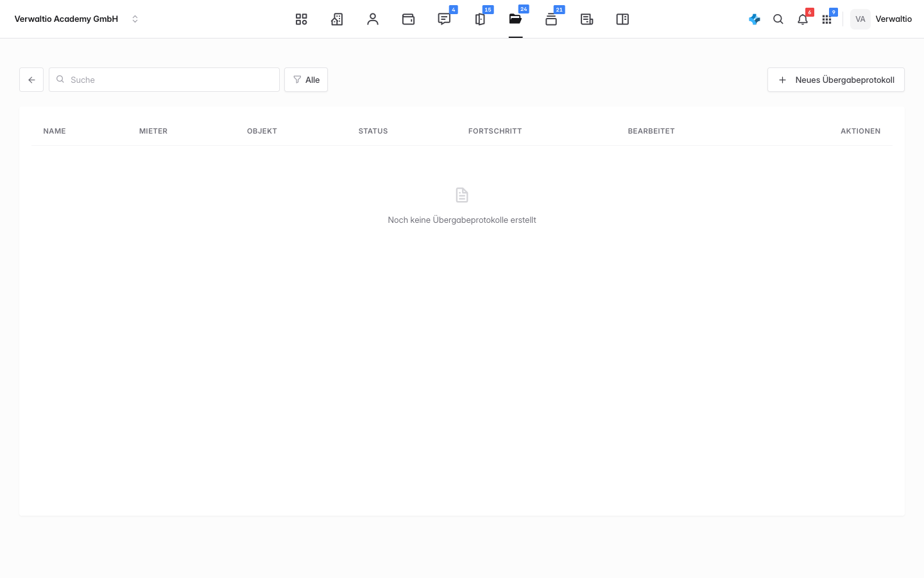924x578 pixels.
Task: Open the door icon with badge 15
Action: click(x=480, y=19)
